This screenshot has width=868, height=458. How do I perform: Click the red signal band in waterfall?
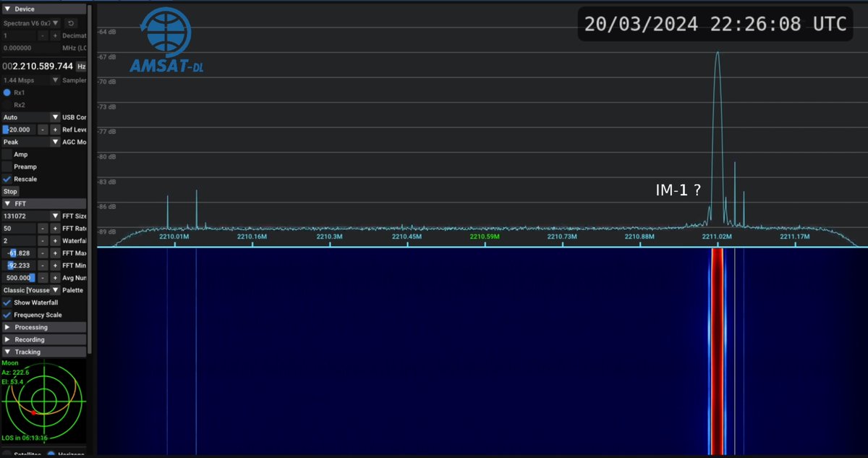click(717, 351)
